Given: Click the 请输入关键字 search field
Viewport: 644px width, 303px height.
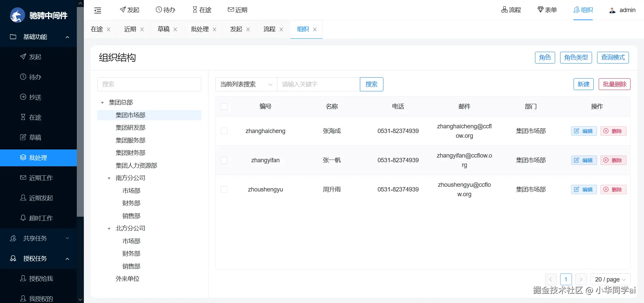Looking at the screenshot, I should pyautogui.click(x=319, y=84).
